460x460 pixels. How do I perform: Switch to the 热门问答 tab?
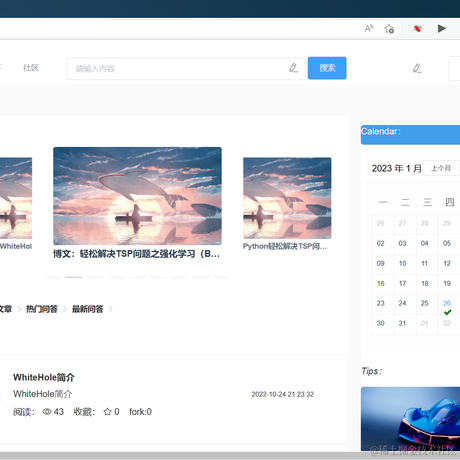pos(42,309)
